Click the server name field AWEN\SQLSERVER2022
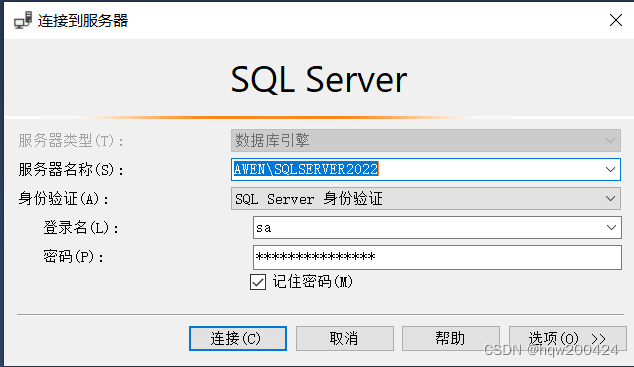Image resolution: width=634 pixels, height=367 pixels. click(426, 169)
